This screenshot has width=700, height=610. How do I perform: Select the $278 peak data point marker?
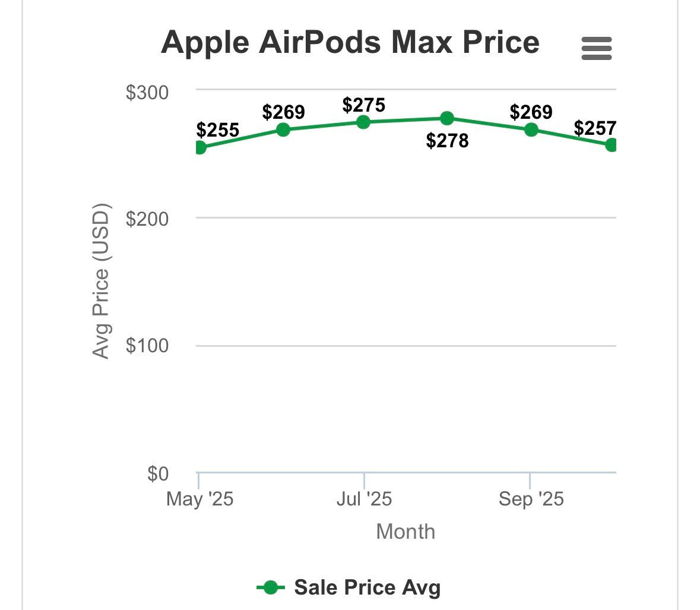coord(446,119)
